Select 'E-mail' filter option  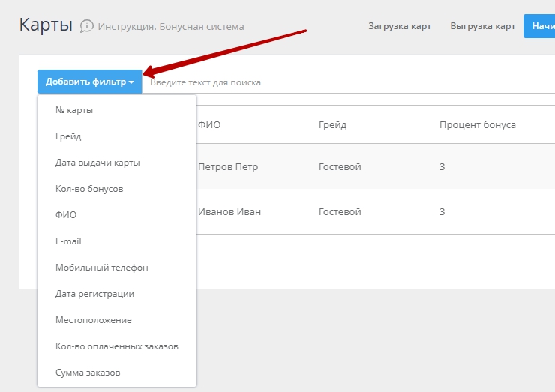(68, 241)
